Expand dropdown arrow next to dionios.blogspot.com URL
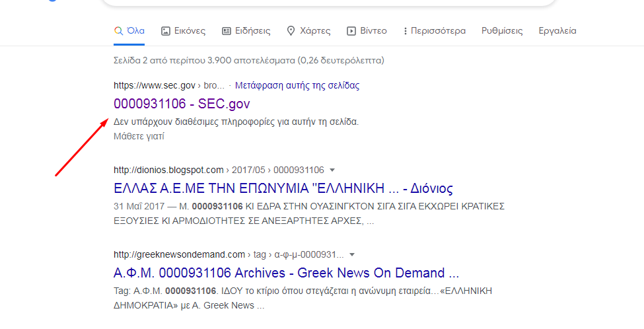Image resolution: width=644 pixels, height=329 pixels. point(332,170)
